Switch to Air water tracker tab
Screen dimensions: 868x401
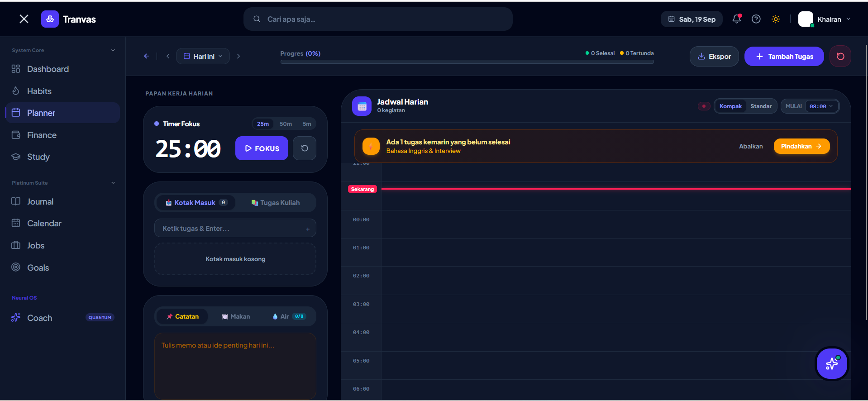(289, 316)
